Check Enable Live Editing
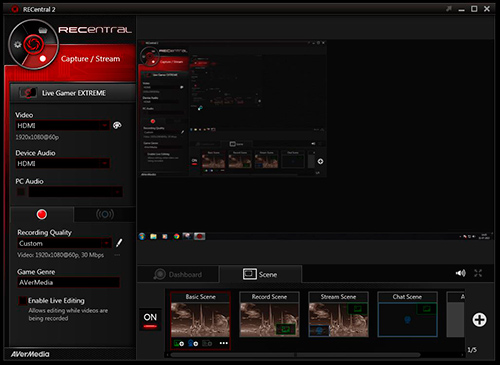This screenshot has height=365, width=500. (x=23, y=301)
